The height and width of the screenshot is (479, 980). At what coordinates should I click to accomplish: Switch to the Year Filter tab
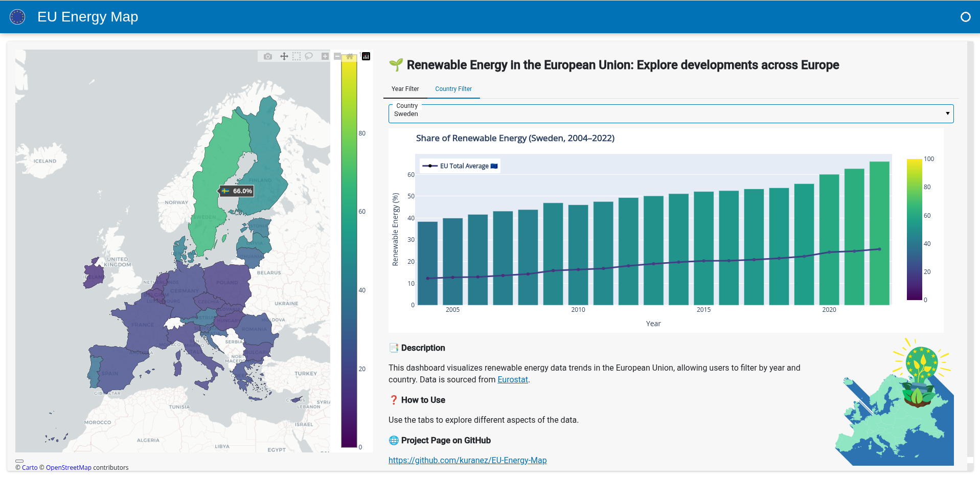(x=405, y=88)
